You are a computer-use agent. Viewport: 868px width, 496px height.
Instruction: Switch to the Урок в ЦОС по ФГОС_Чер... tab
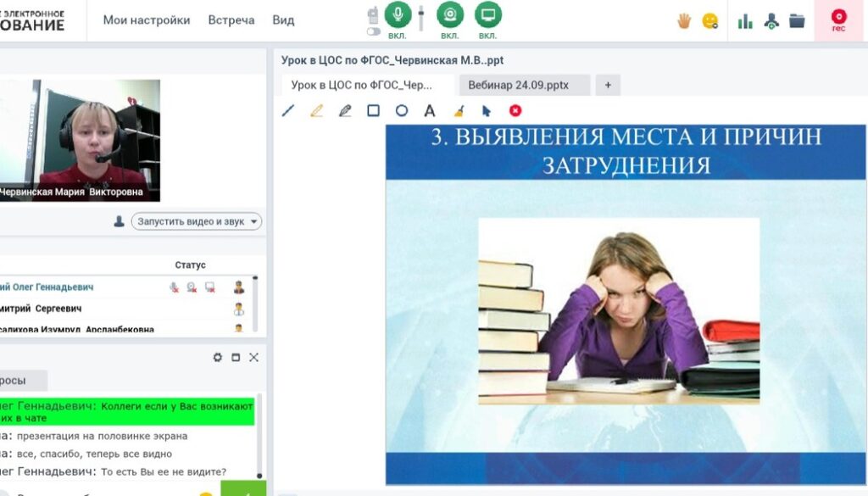pyautogui.click(x=366, y=86)
